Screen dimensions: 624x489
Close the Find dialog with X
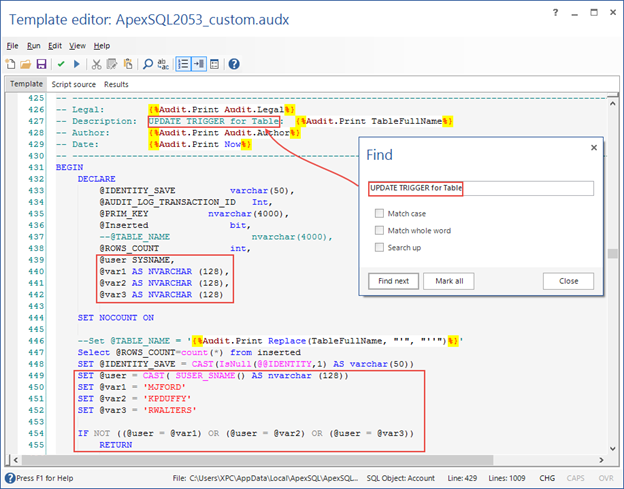(x=594, y=148)
